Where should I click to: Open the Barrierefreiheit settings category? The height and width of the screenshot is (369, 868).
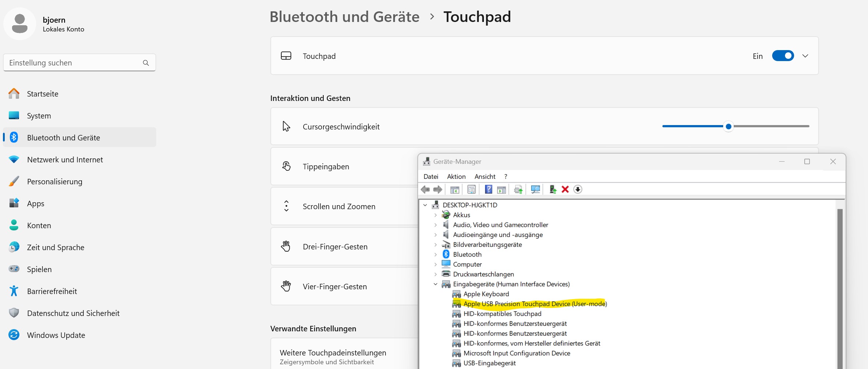pos(80,291)
